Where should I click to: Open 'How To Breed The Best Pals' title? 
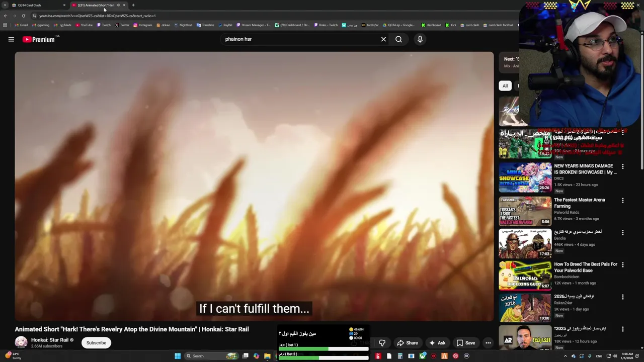point(586,267)
